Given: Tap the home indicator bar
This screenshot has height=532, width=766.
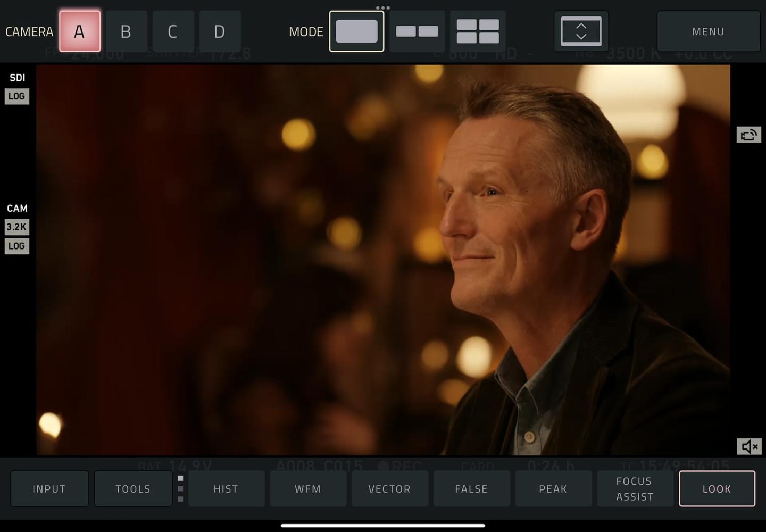Looking at the screenshot, I should tap(383, 526).
